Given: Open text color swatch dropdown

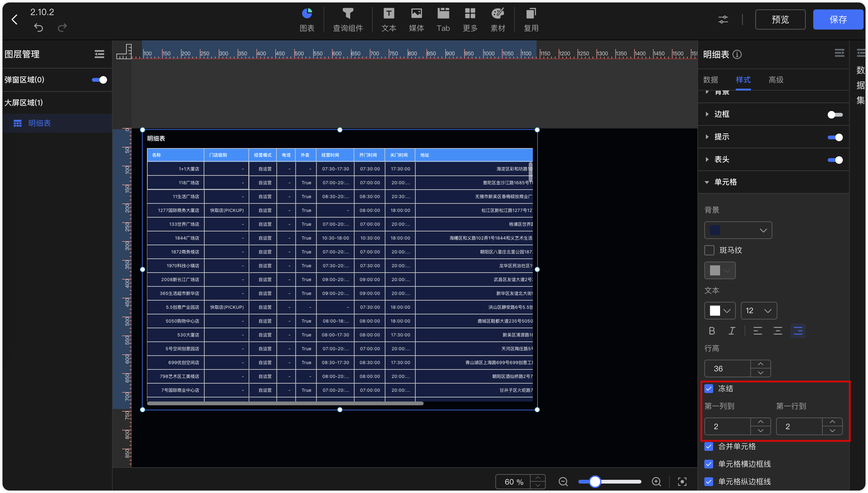Looking at the screenshot, I should coord(719,311).
